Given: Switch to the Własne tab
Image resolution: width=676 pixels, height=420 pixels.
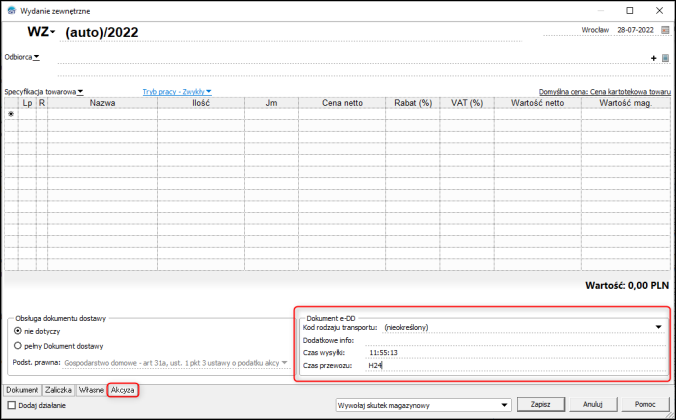Looking at the screenshot, I should [91, 390].
